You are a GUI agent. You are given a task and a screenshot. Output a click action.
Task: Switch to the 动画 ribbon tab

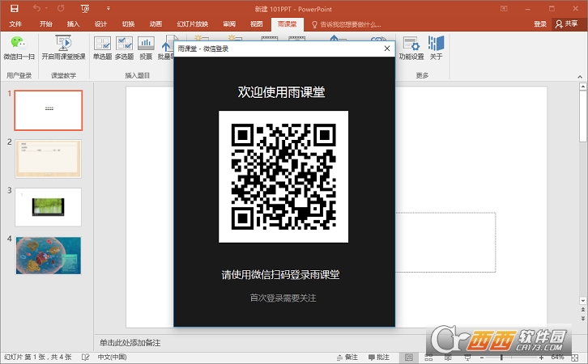[x=156, y=24]
